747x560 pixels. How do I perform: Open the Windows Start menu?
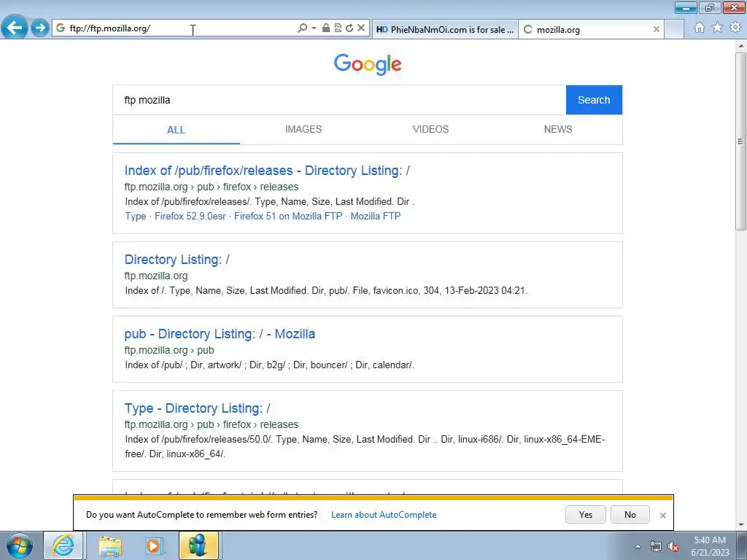coord(20,545)
